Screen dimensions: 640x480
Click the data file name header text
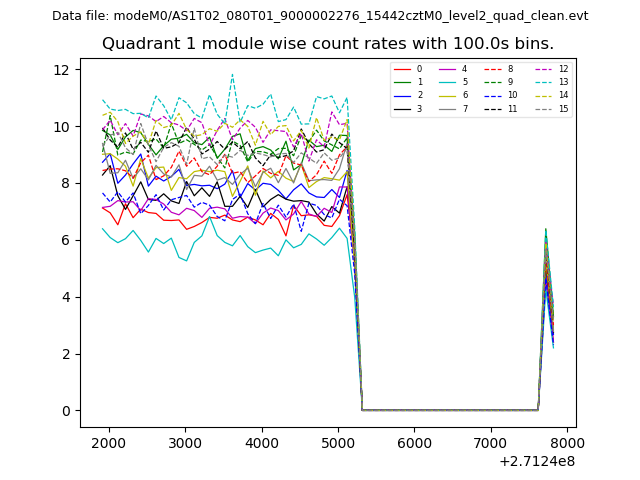[x=320, y=16]
